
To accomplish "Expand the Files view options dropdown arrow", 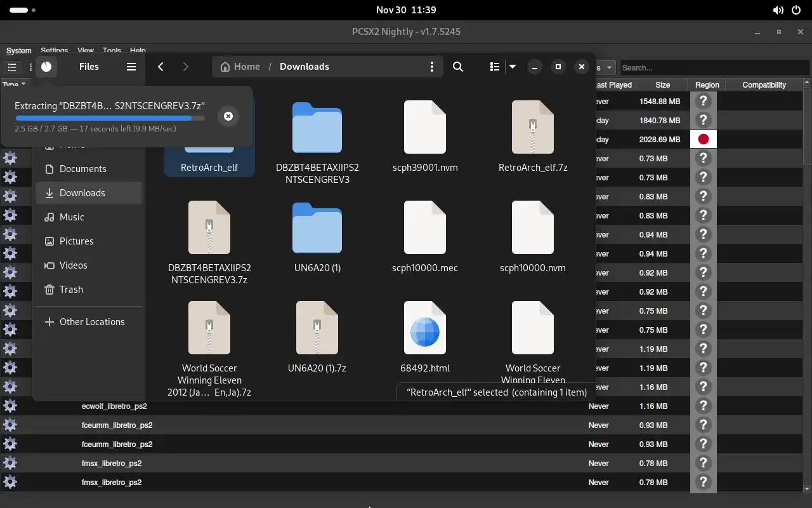I will pyautogui.click(x=513, y=67).
